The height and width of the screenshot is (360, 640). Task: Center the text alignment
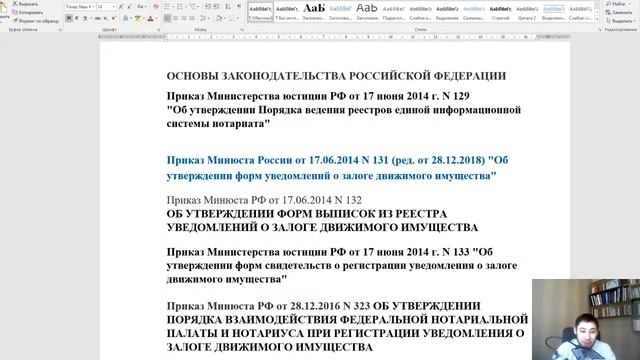tap(176, 18)
